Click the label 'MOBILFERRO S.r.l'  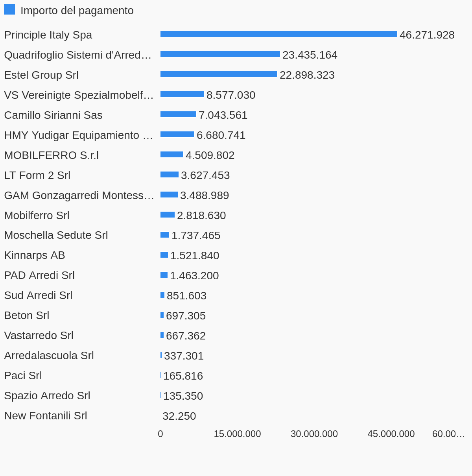pos(52,155)
